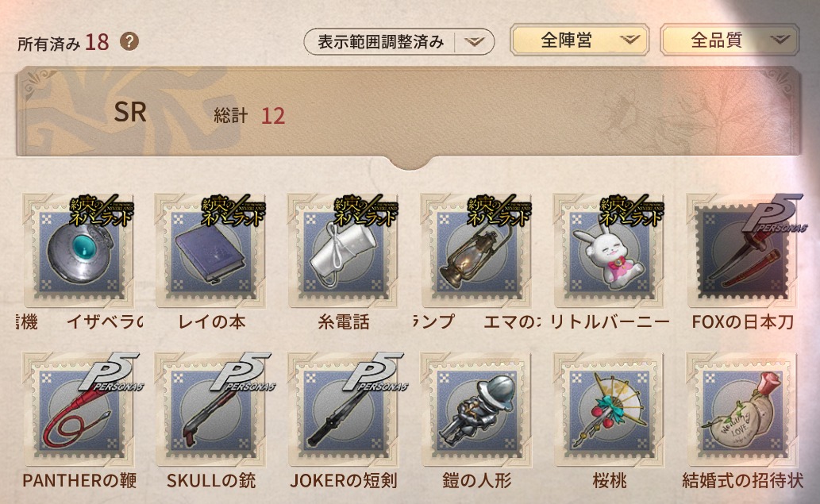Click the SR rarity section header
Image resolution: width=820 pixels, height=504 pixels.
[x=409, y=112]
